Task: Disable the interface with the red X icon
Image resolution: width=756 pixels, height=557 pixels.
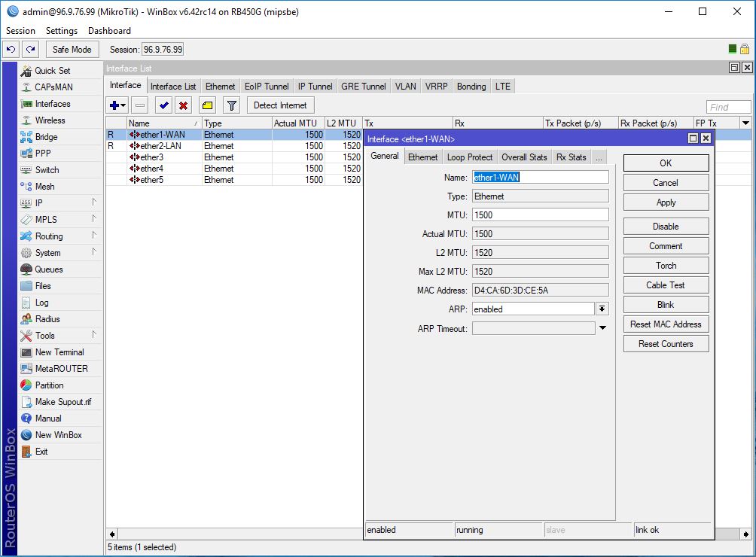Action: click(182, 105)
